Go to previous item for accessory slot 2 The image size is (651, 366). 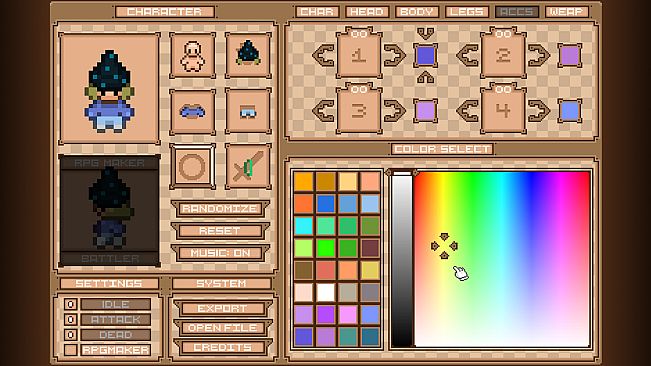pos(467,56)
